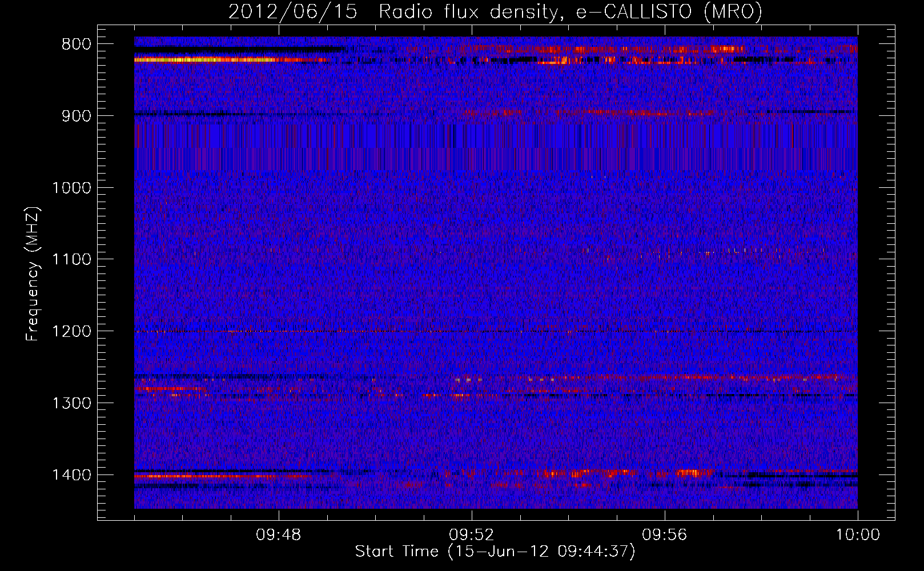The image size is (924, 571).
Task: Click the 'Frequency (MHZ)' axis title
Action: click(x=33, y=274)
